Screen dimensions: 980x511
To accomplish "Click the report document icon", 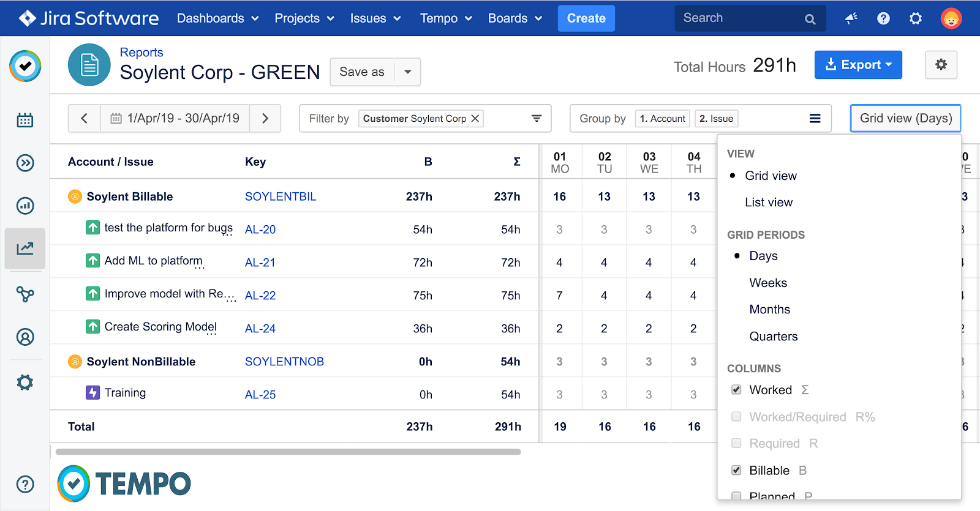I will (89, 65).
